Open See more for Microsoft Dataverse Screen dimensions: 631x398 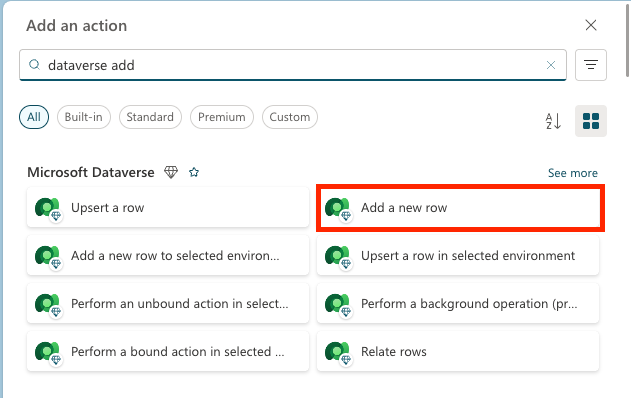click(572, 173)
